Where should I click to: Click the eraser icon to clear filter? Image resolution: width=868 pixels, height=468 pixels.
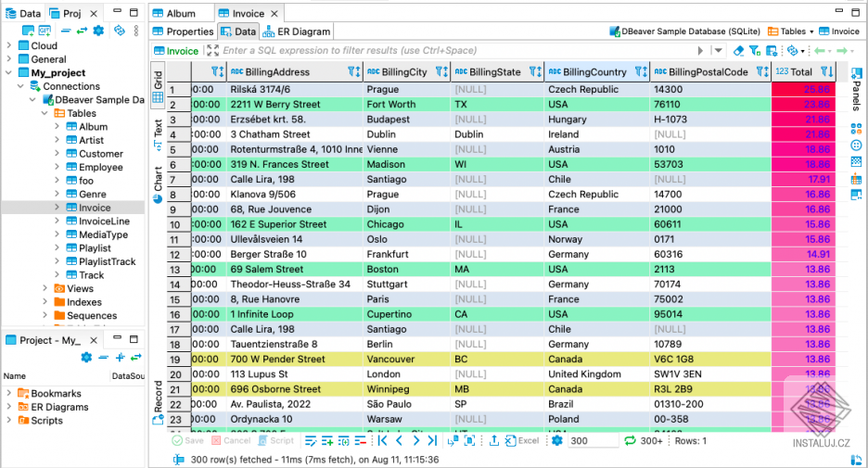pyautogui.click(x=739, y=51)
